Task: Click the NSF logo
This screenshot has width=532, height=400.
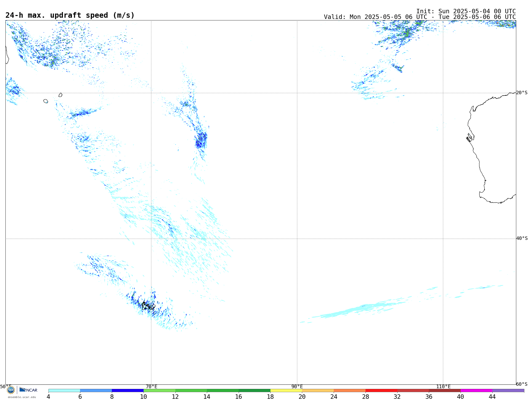Action: [x=11, y=390]
